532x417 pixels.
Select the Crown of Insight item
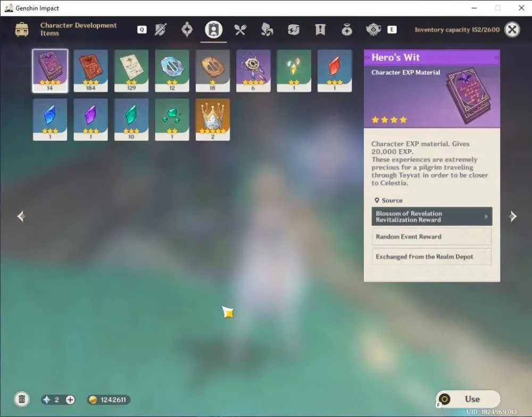213,119
